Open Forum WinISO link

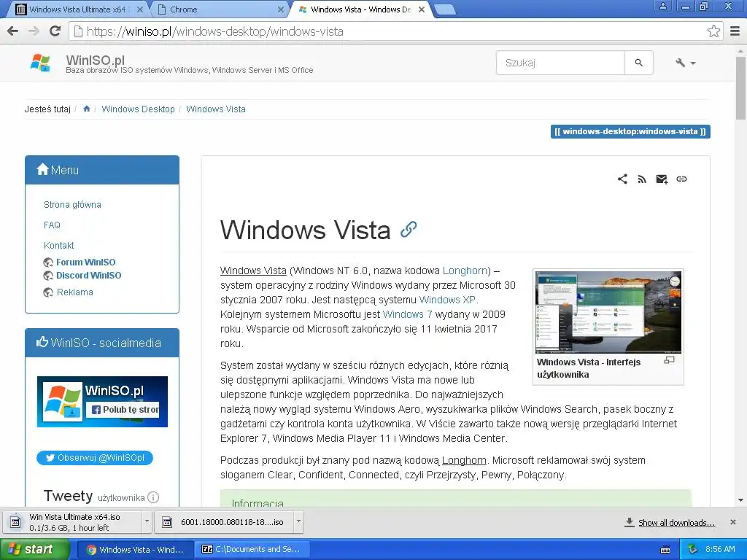(x=86, y=262)
